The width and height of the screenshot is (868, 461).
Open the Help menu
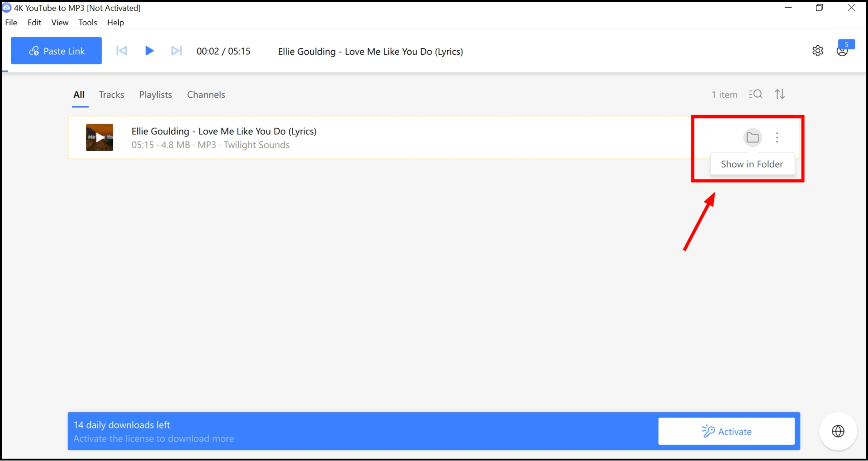(115, 22)
